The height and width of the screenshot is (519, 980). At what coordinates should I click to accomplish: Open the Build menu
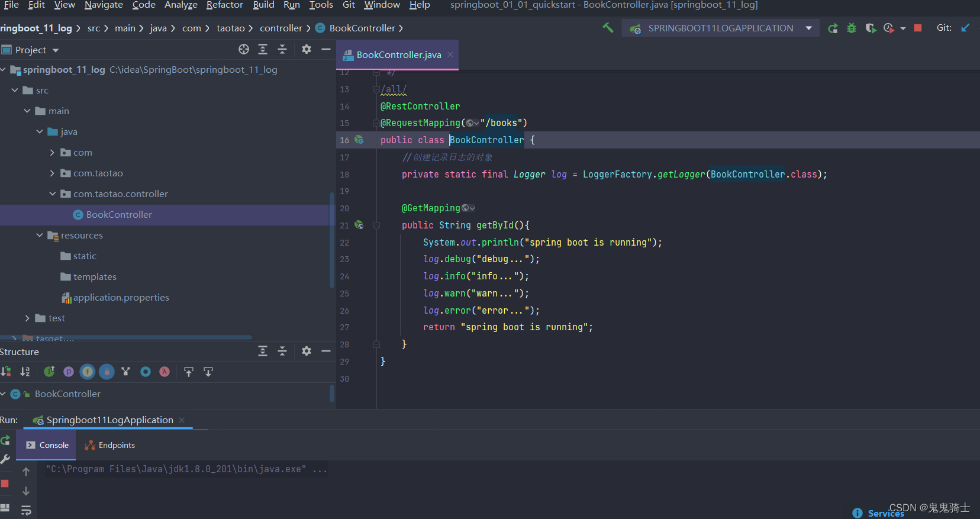263,5
